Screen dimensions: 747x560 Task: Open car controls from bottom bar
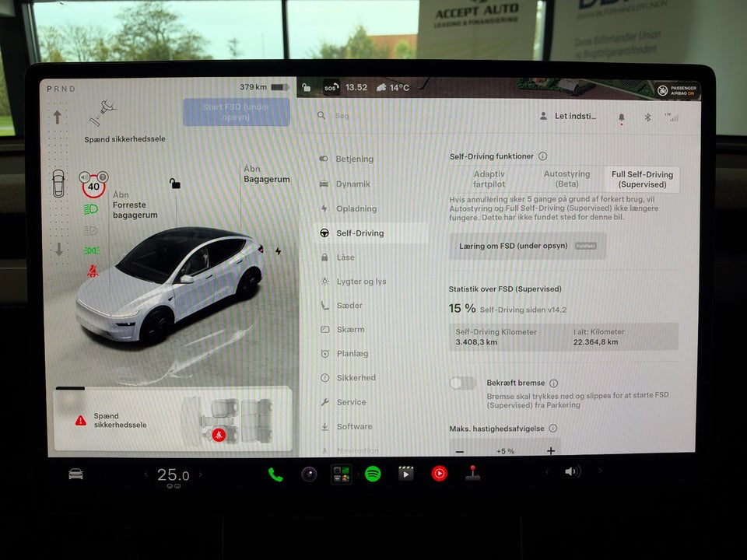(x=75, y=474)
